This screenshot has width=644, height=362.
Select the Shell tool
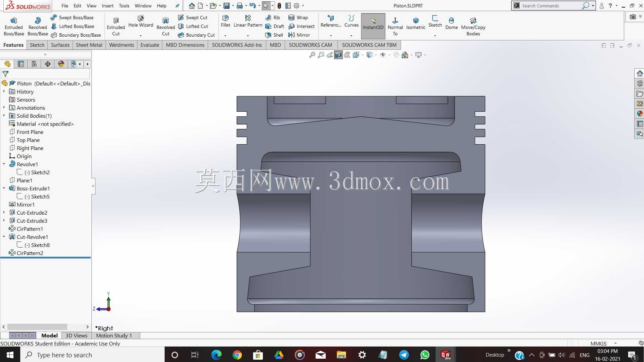click(x=274, y=35)
